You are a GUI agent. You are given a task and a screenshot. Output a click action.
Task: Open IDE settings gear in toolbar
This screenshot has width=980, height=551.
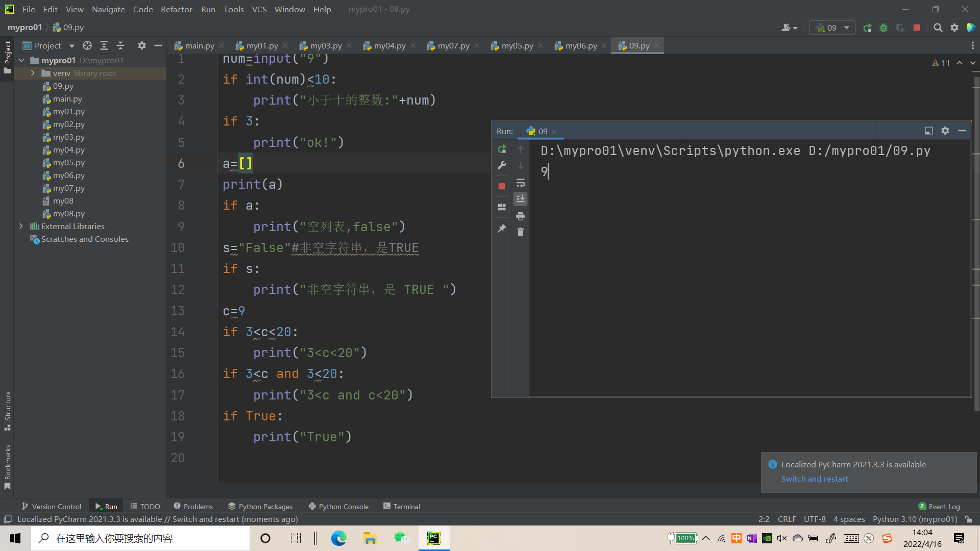point(954,28)
